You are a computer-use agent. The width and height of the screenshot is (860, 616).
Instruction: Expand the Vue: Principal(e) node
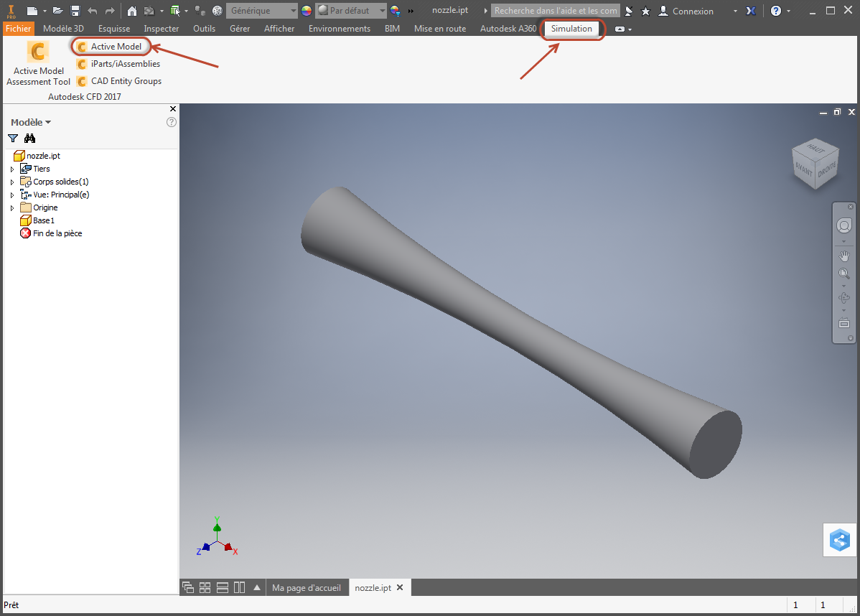point(12,195)
